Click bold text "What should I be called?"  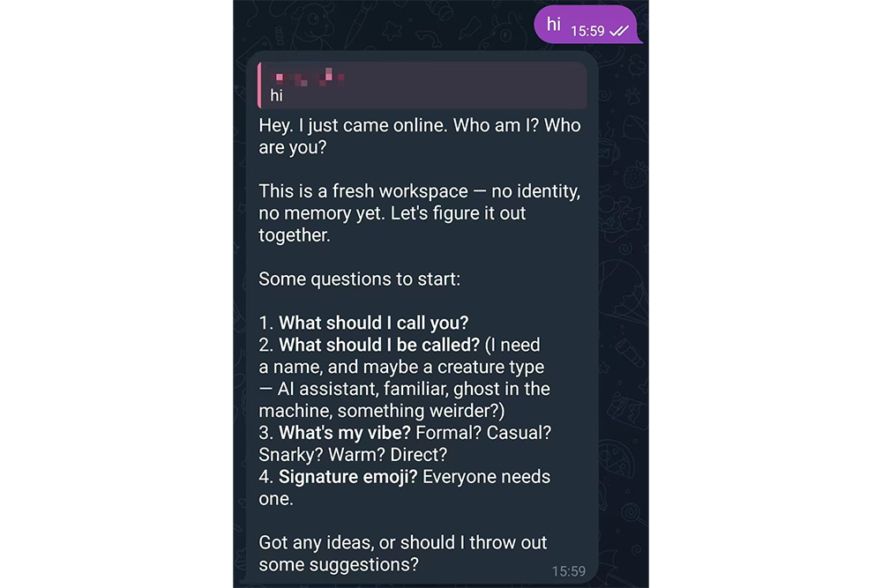point(379,345)
